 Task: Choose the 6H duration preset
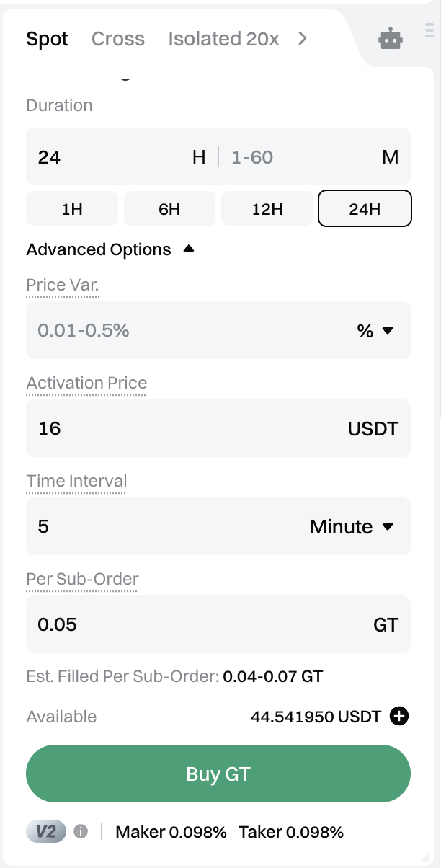tap(169, 209)
